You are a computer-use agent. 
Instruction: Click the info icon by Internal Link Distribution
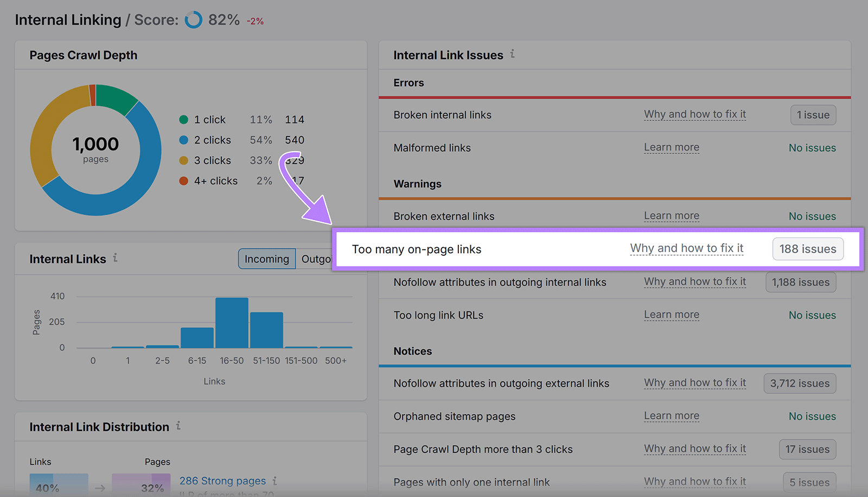(178, 427)
